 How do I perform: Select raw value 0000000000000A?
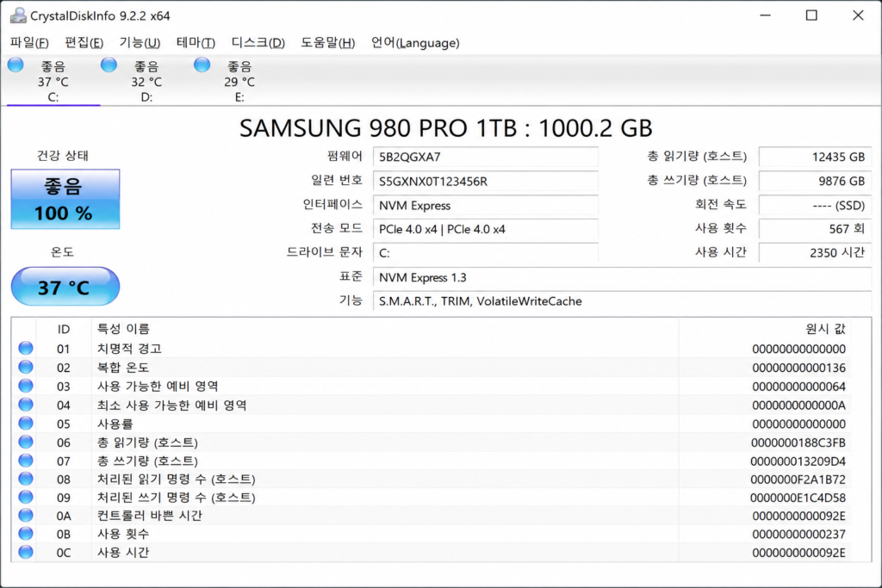point(798,405)
